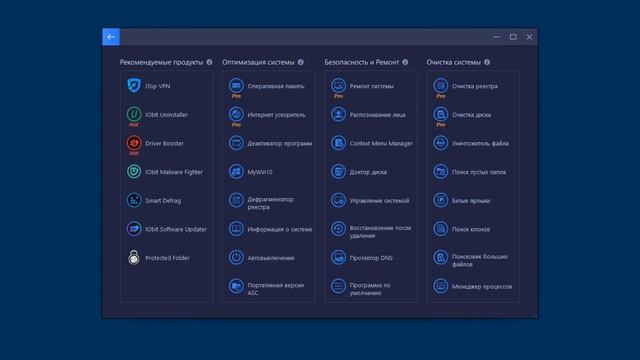Screen dimensions: 640x360
Task: Launch Ремонт системы icon
Action: (x=338, y=86)
